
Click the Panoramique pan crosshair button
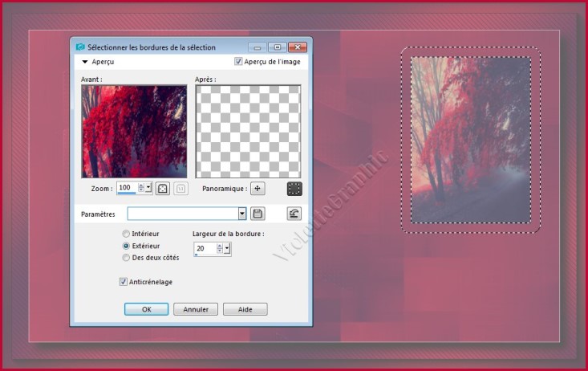pyautogui.click(x=258, y=189)
